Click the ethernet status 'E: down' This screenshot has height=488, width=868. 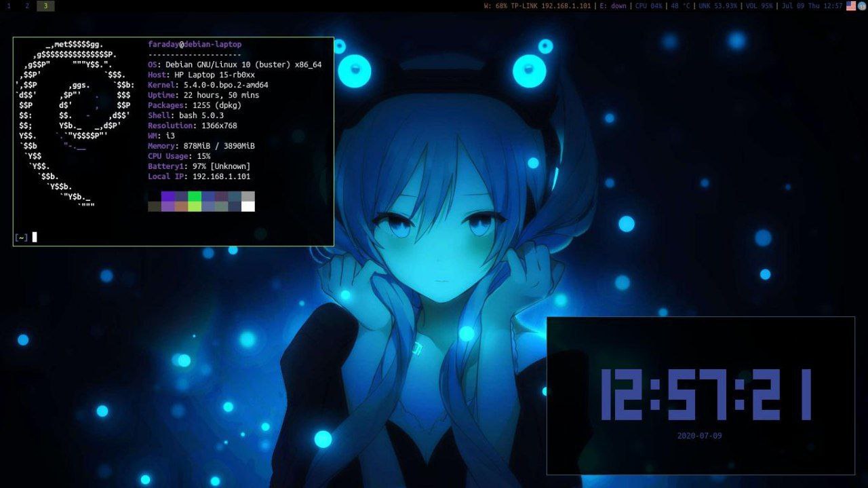614,5
